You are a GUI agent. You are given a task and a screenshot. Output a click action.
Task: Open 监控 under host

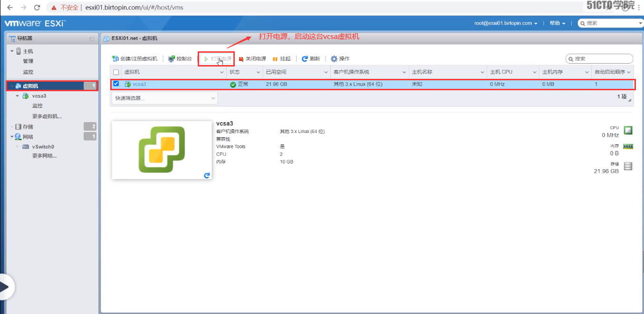coord(28,72)
